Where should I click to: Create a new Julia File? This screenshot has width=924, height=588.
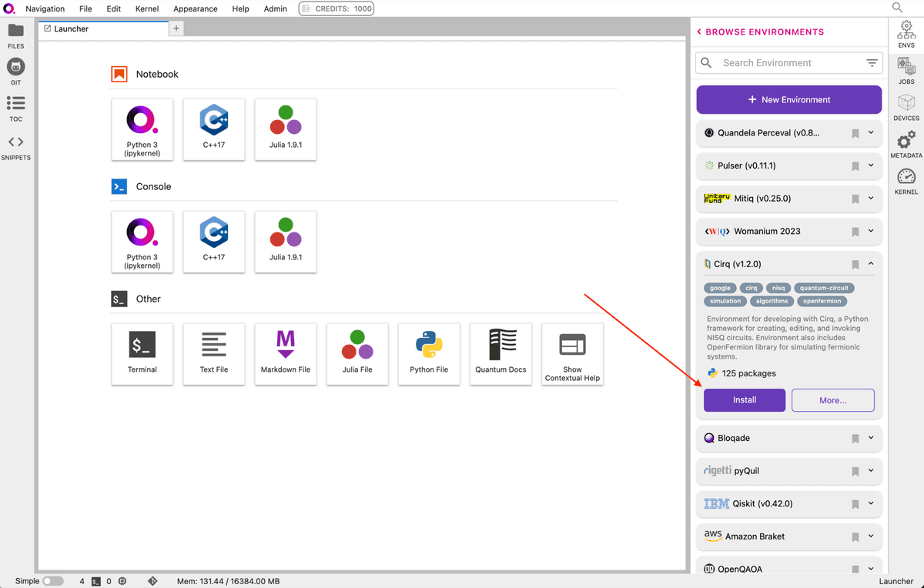tap(357, 354)
